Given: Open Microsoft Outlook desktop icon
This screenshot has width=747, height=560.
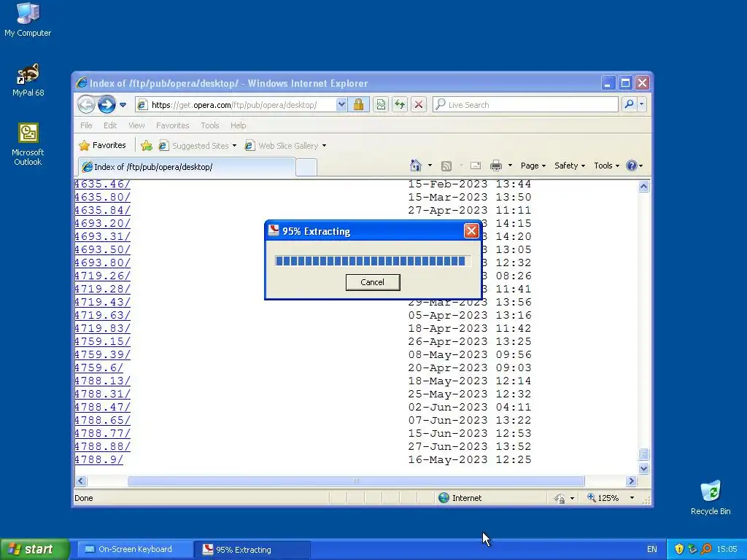Looking at the screenshot, I should point(28,144).
